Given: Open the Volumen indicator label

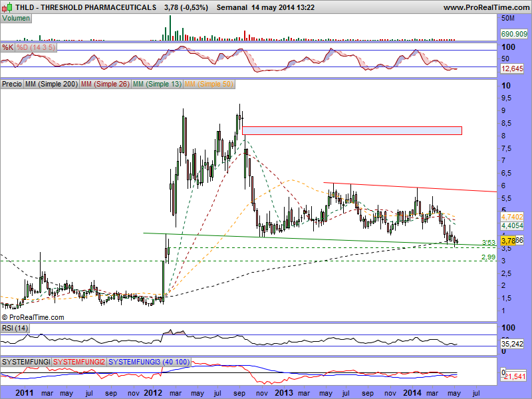Looking at the screenshot, I should tap(16, 19).
